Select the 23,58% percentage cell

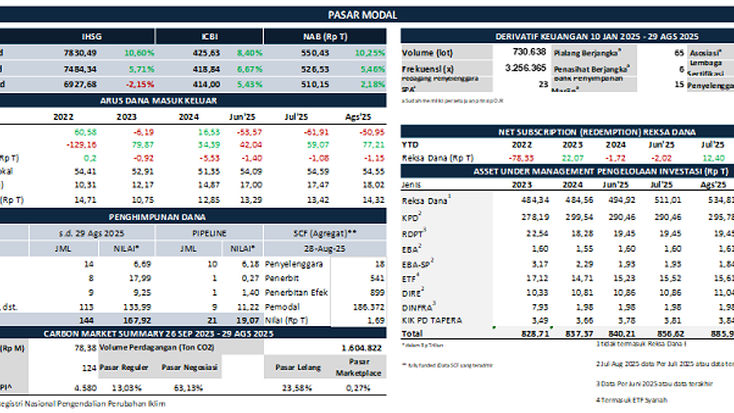click(297, 388)
